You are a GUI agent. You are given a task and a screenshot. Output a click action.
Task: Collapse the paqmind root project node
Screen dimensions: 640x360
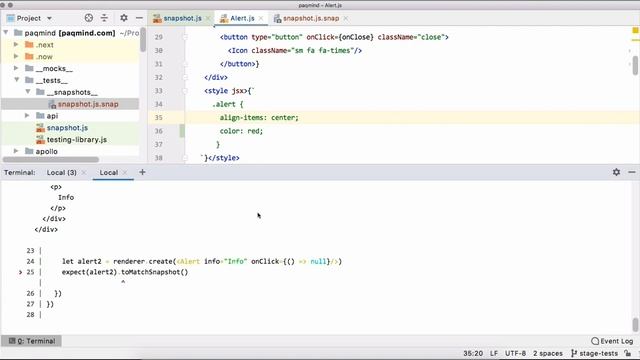point(6,33)
